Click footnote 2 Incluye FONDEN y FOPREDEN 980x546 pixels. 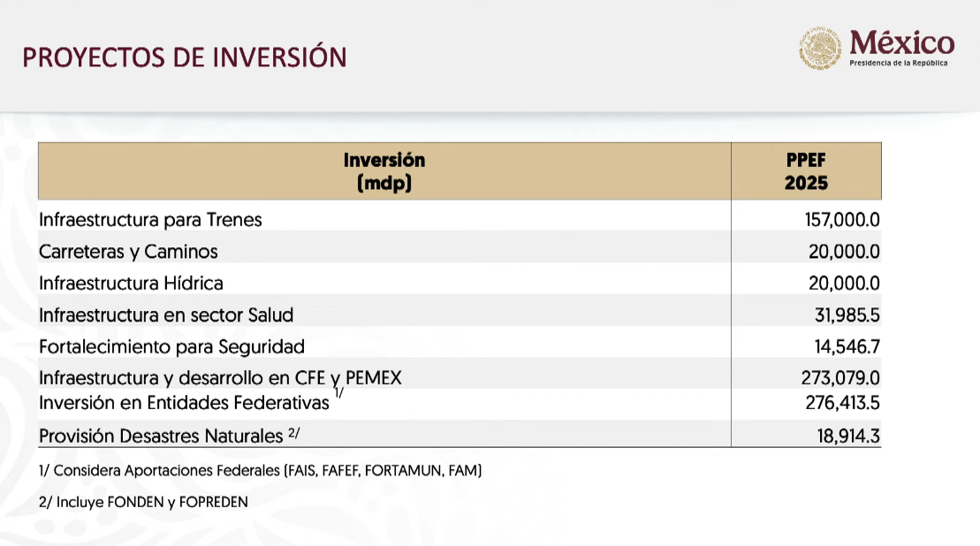click(143, 503)
